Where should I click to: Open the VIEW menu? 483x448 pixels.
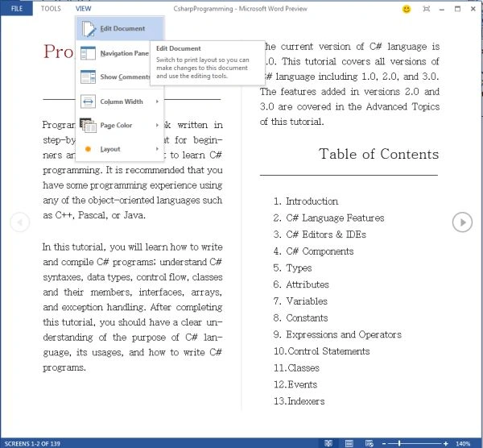[84, 9]
